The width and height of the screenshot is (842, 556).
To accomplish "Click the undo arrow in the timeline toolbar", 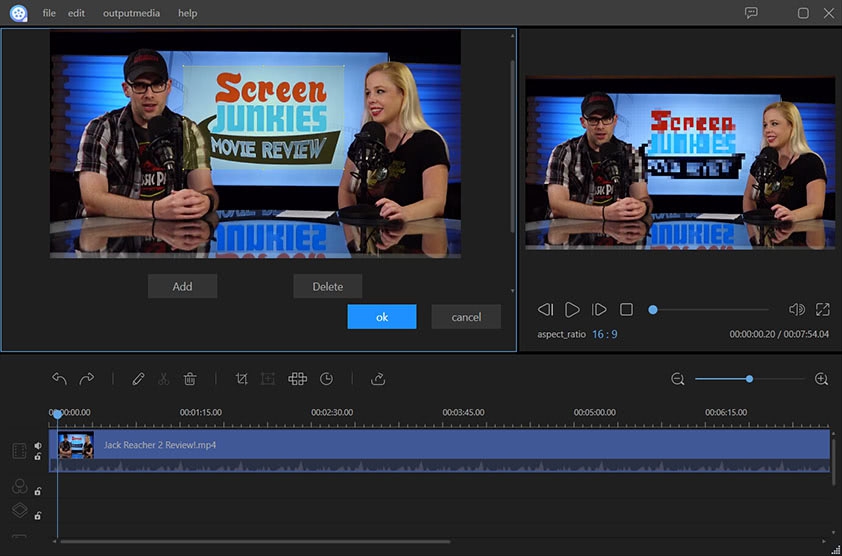I will [x=59, y=379].
